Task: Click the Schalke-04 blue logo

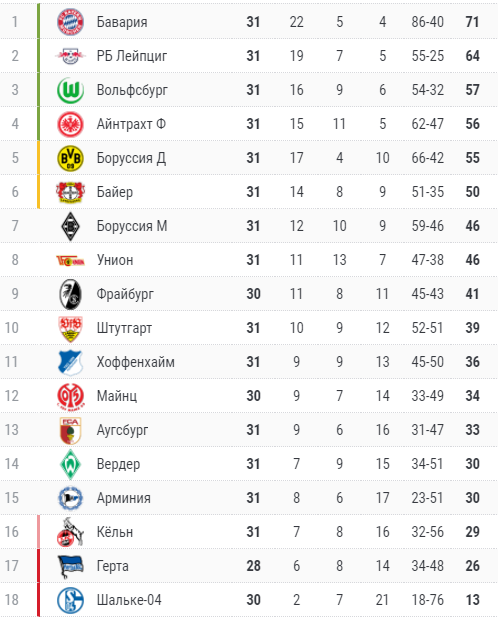Action: coord(70,600)
